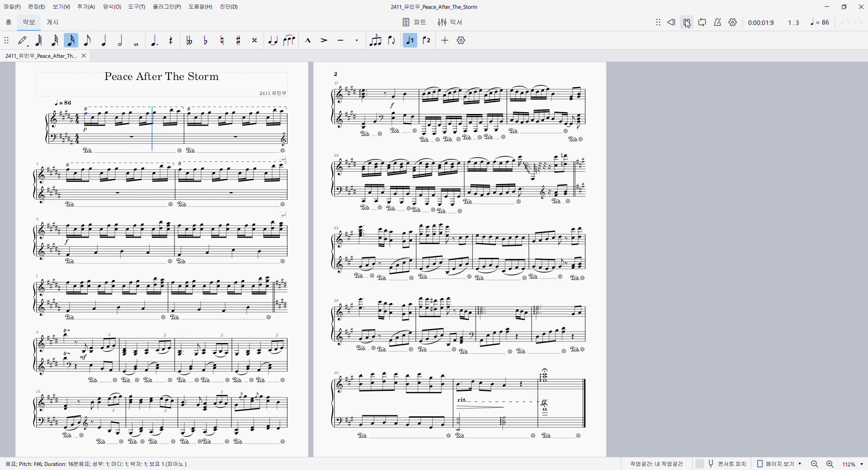
Task: Open the 파일(F) menu
Action: pyautogui.click(x=12, y=7)
